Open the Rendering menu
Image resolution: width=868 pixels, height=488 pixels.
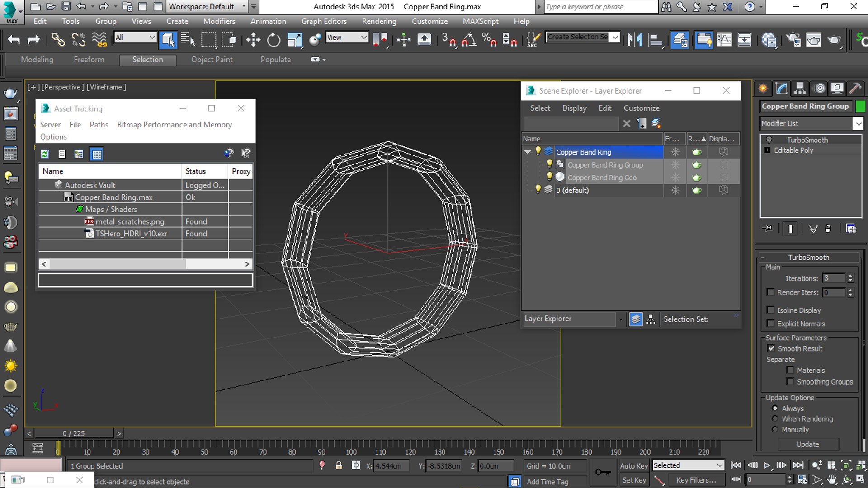[379, 21]
